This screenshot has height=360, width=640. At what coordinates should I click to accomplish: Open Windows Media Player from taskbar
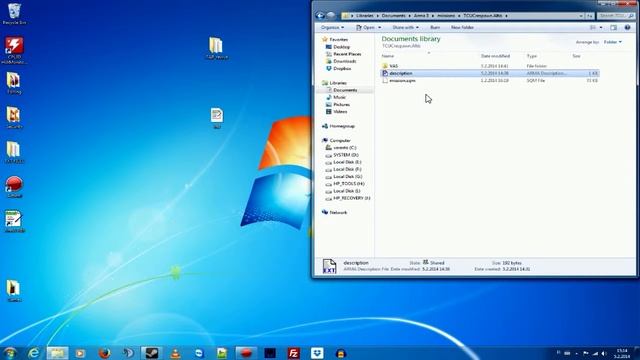80,353
